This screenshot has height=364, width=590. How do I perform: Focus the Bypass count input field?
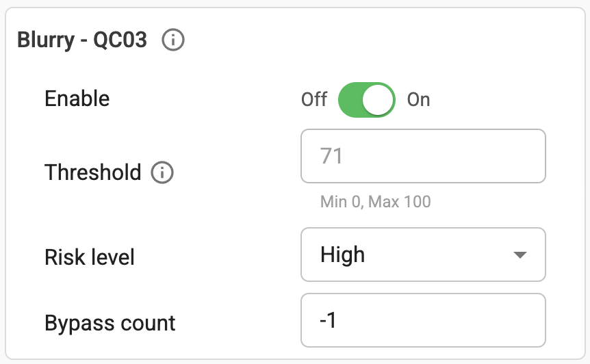coord(423,321)
